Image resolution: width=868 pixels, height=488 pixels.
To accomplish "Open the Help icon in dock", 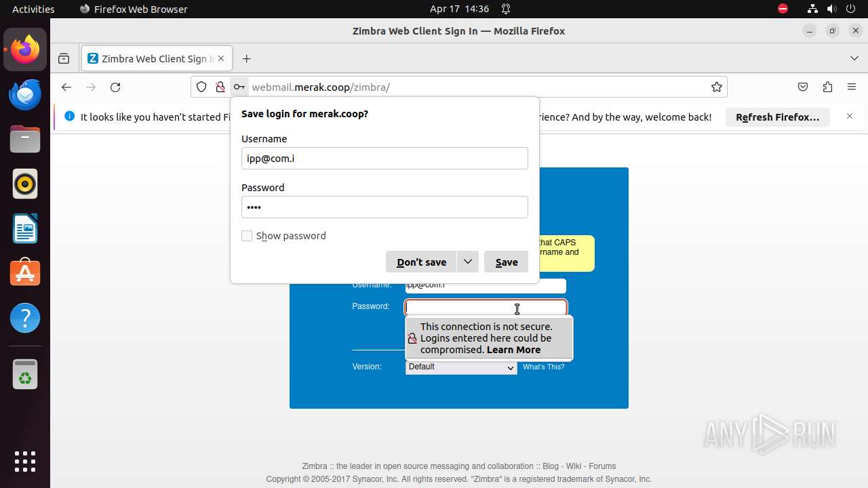I will click(x=25, y=318).
